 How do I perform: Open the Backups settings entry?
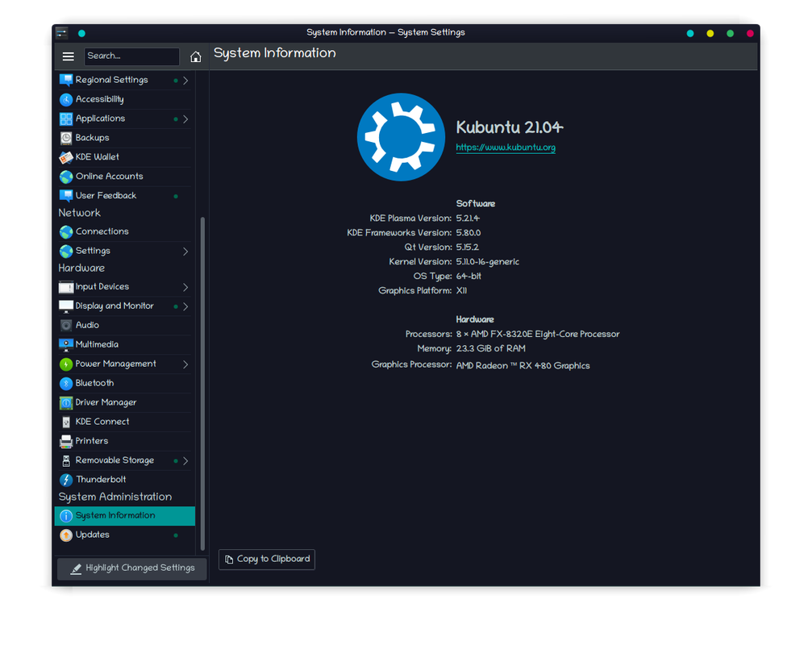coord(125,138)
